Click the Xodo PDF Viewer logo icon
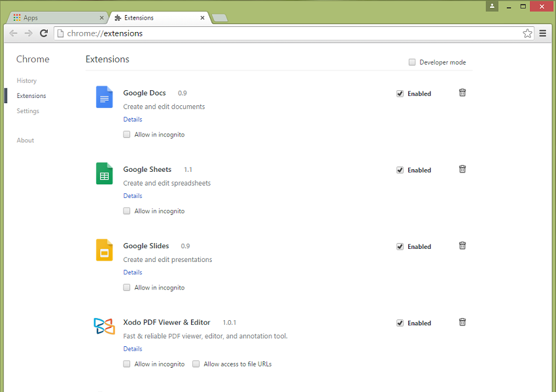The width and height of the screenshot is (556, 392). [x=104, y=326]
